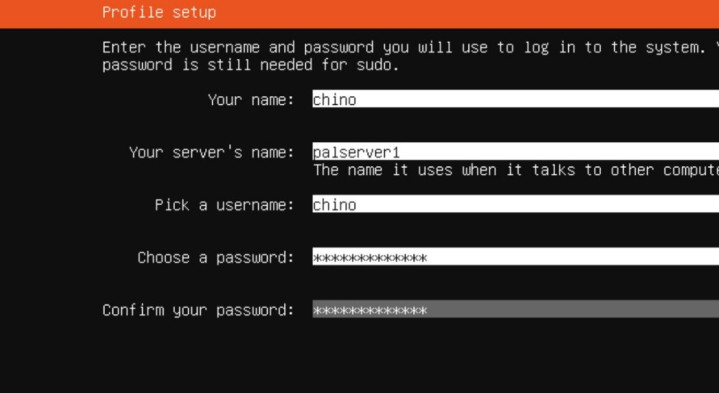Click the word 'system' in the instructions

[x=671, y=48]
